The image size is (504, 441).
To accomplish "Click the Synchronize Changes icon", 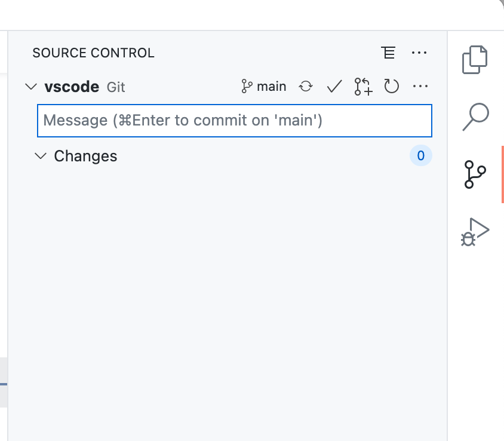I will [306, 86].
